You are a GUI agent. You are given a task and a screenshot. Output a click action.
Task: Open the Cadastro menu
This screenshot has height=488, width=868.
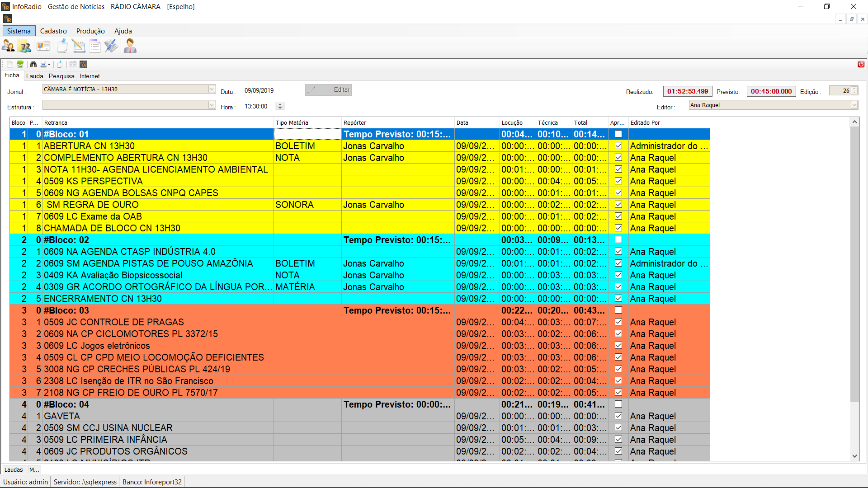(x=53, y=31)
